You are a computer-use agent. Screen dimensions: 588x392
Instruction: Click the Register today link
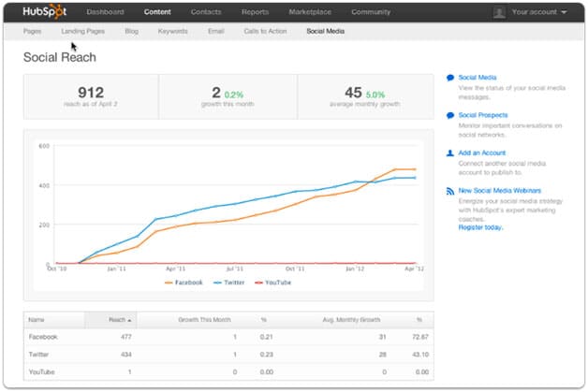tap(480, 227)
